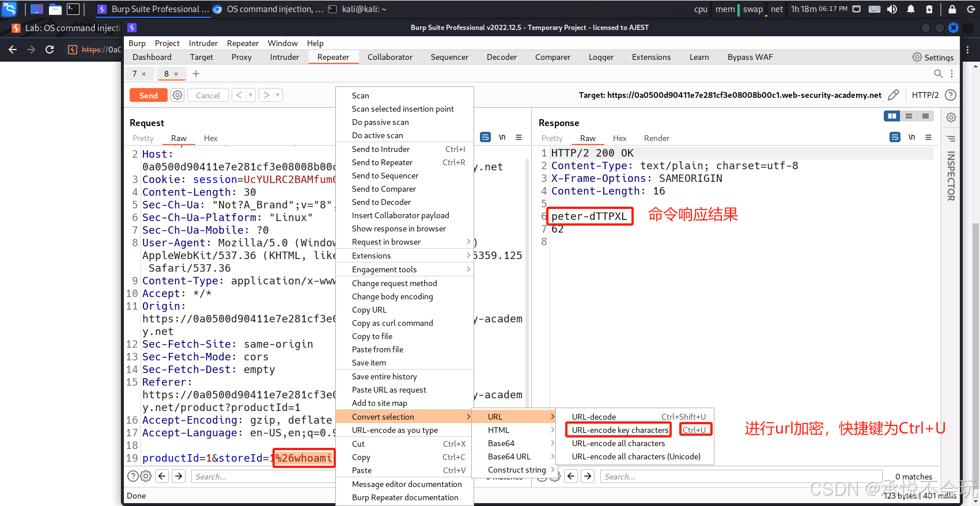
Task: Toggle show non-printable chars in Request
Action: [x=502, y=137]
